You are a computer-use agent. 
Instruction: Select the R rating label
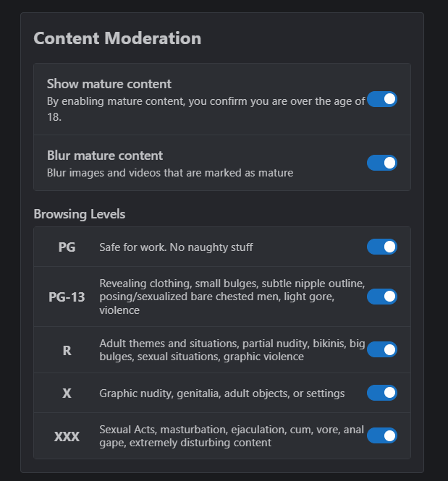(67, 351)
